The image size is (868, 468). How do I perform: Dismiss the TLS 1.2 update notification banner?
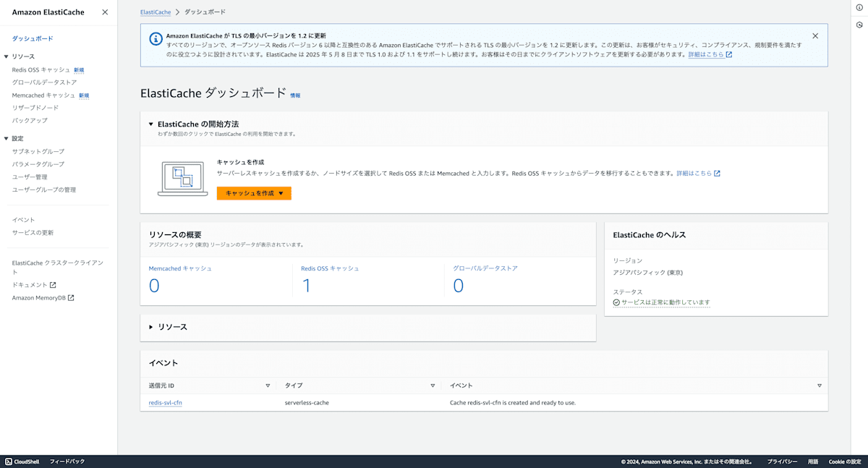pos(815,35)
